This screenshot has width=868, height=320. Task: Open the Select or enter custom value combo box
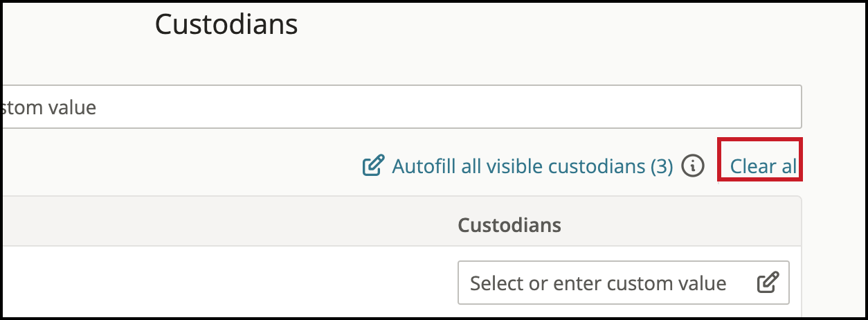click(x=623, y=283)
